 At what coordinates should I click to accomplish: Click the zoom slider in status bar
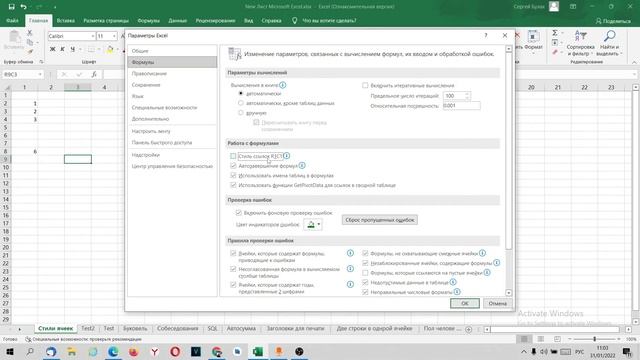[594, 339]
